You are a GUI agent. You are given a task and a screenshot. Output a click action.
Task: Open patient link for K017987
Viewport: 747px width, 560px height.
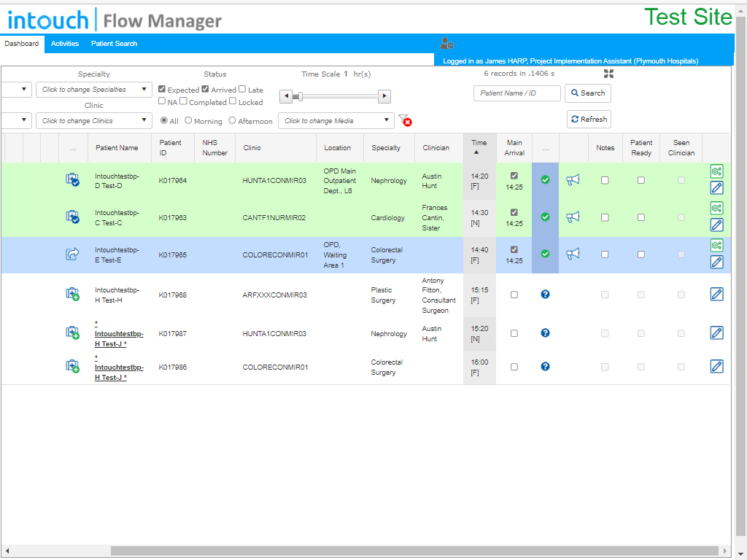pos(119,334)
